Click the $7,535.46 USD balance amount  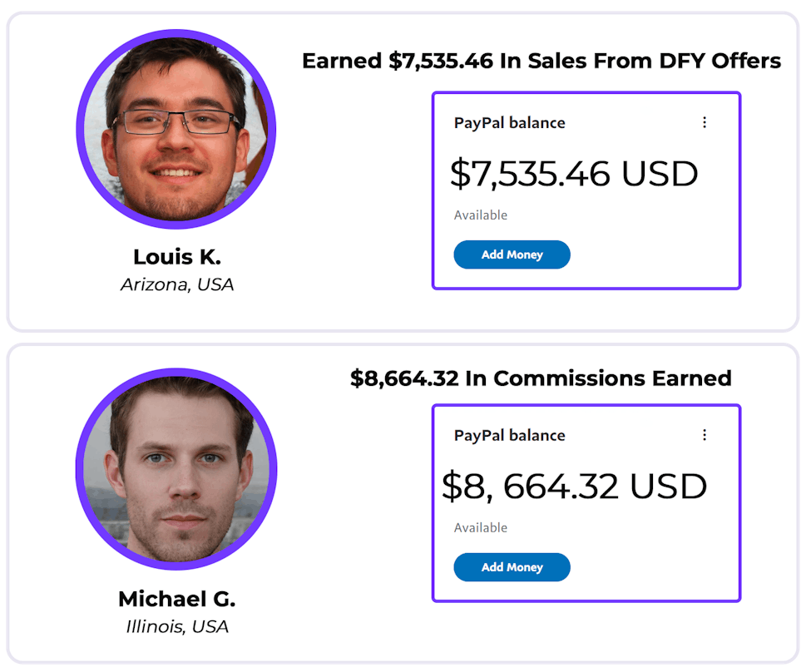pyautogui.click(x=574, y=173)
